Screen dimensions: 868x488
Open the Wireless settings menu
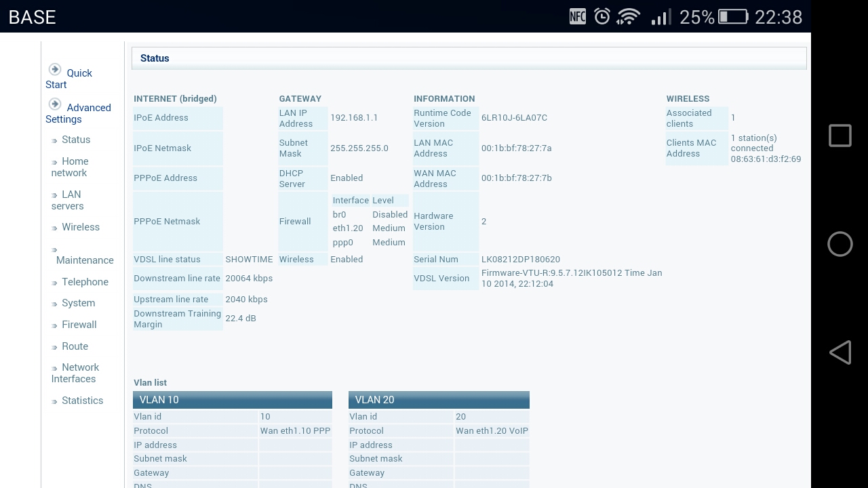pos(80,227)
